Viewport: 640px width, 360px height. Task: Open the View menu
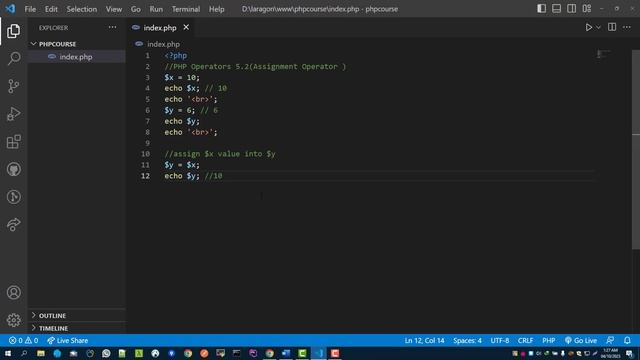114,9
